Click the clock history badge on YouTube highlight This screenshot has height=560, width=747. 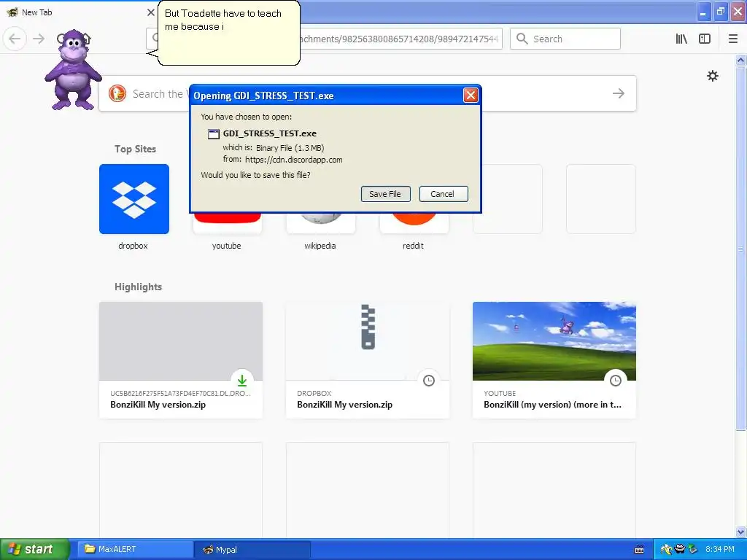tap(616, 380)
